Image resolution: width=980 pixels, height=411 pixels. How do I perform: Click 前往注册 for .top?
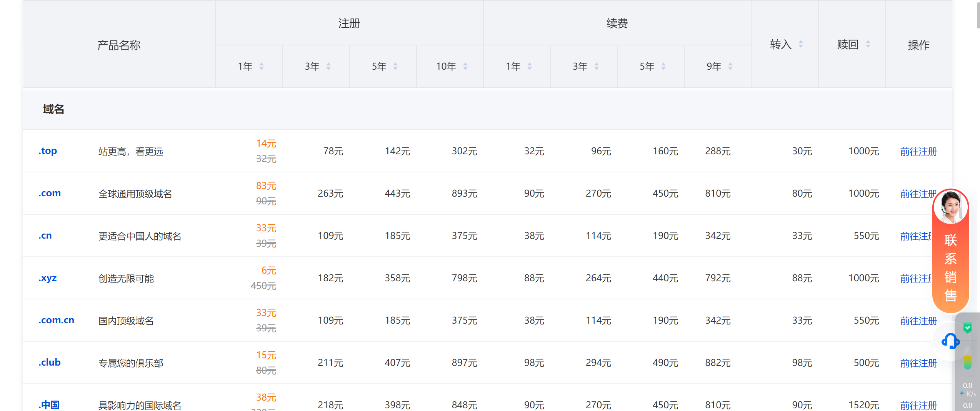tap(918, 151)
